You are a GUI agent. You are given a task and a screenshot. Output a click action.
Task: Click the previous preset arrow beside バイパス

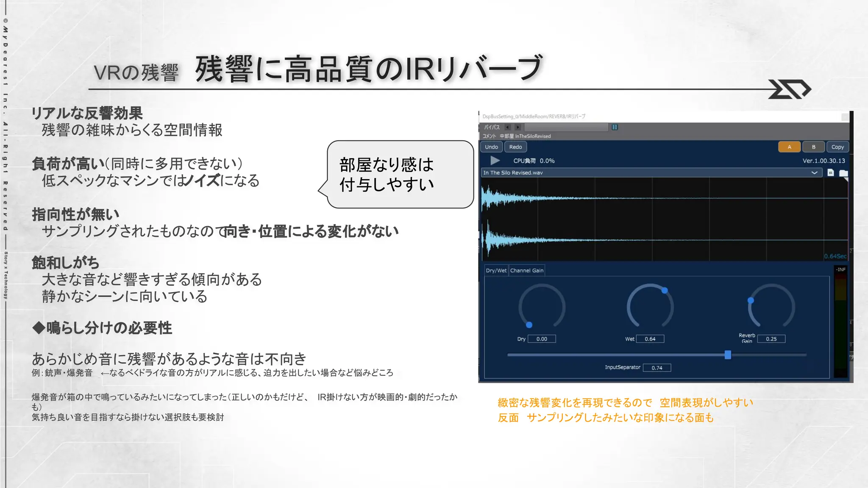508,127
